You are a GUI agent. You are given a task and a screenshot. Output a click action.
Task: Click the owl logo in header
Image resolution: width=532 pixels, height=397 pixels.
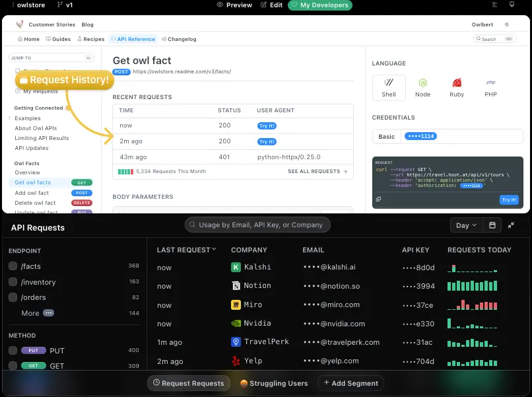pyautogui.click(x=20, y=24)
